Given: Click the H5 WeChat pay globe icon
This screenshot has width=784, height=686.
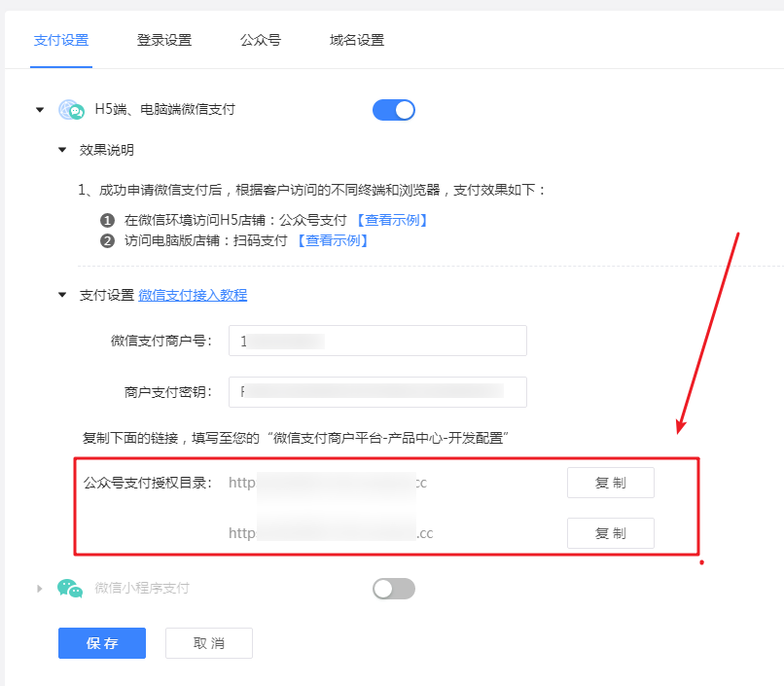Looking at the screenshot, I should (x=70, y=110).
